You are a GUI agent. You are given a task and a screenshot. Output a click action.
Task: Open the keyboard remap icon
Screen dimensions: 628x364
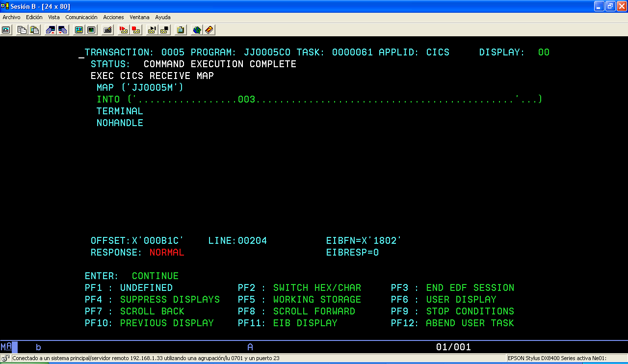(107, 30)
